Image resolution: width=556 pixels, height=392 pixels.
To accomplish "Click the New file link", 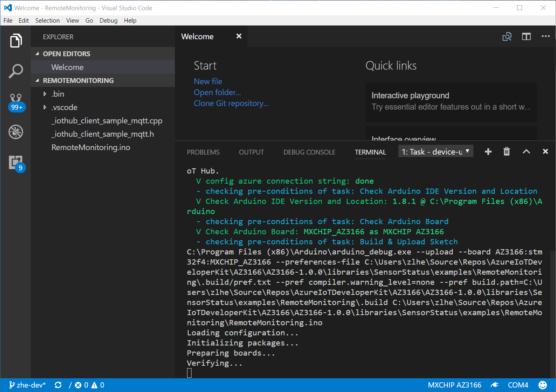I will [208, 81].
